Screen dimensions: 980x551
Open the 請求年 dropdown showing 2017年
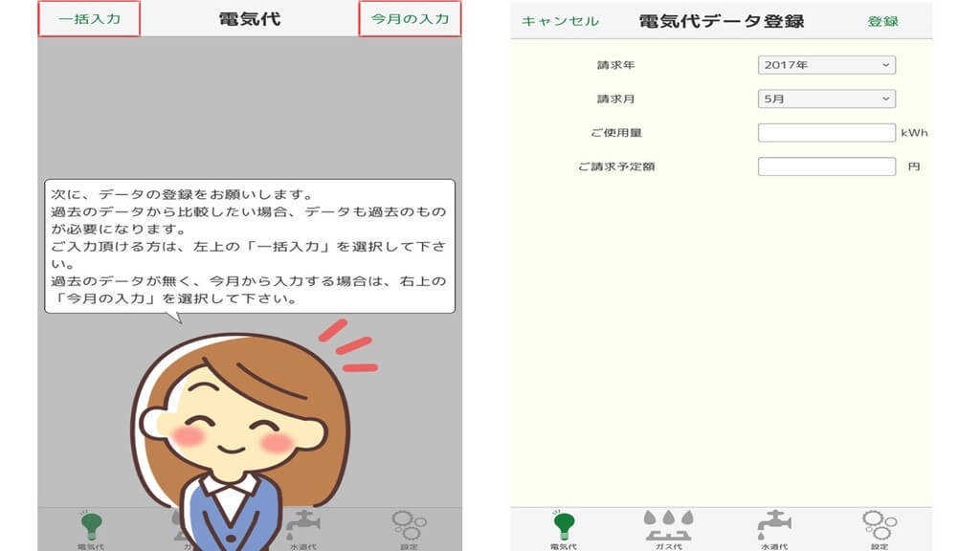827,64
